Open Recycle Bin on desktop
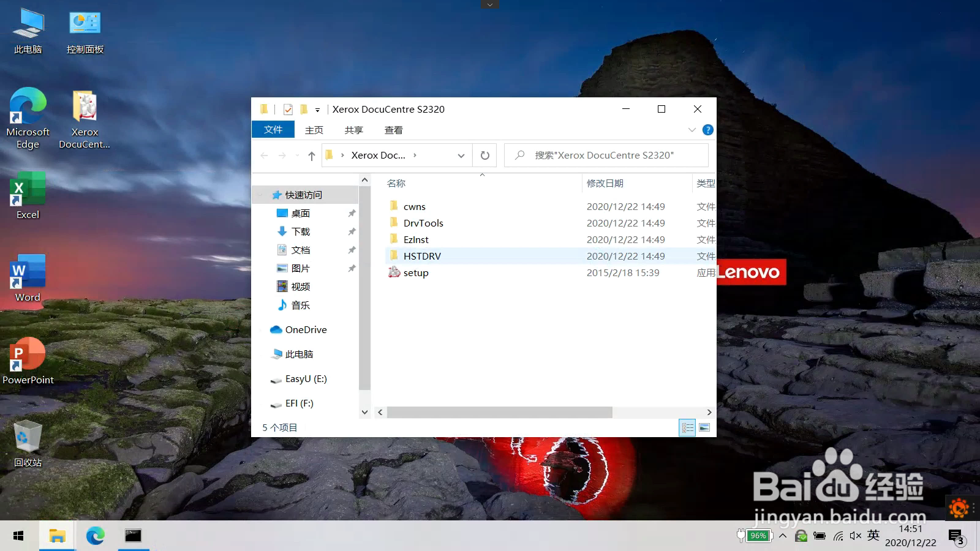Viewport: 980px width, 551px height. tap(28, 444)
